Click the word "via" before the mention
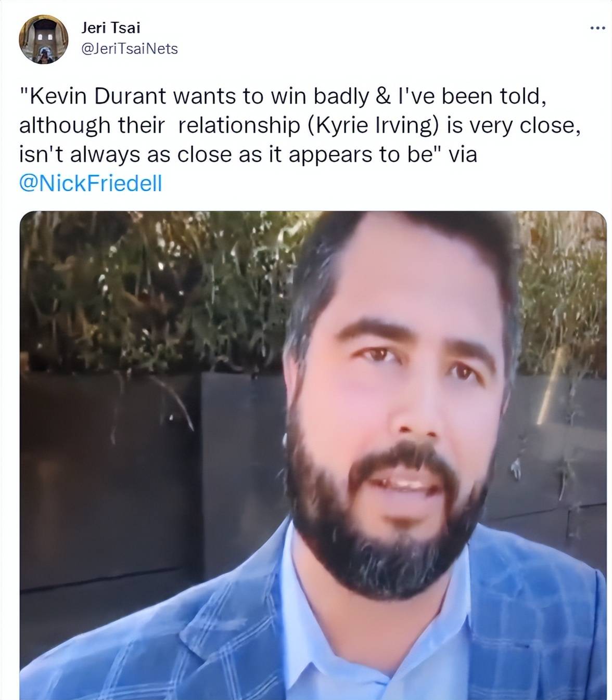This screenshot has height=700, width=612. [462, 154]
